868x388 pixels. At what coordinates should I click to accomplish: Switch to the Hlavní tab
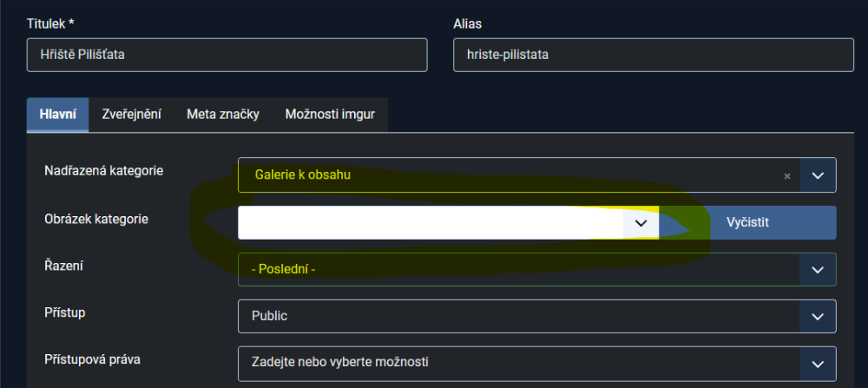58,115
